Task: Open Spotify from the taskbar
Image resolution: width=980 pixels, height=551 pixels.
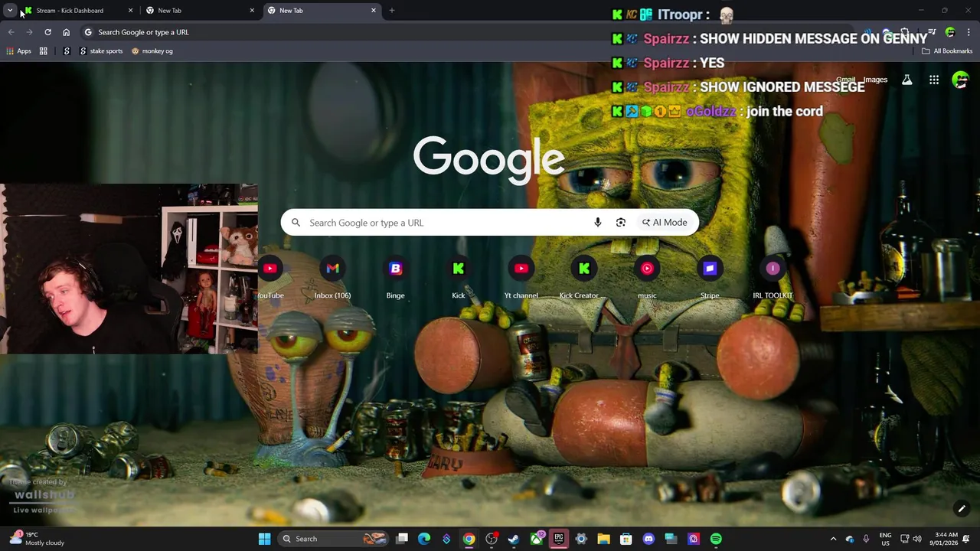Action: click(x=716, y=539)
